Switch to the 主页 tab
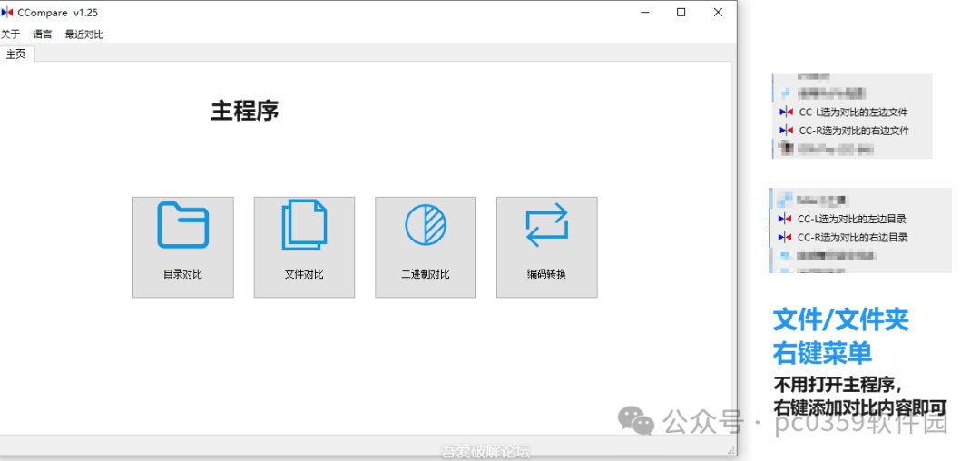 pyautogui.click(x=16, y=54)
